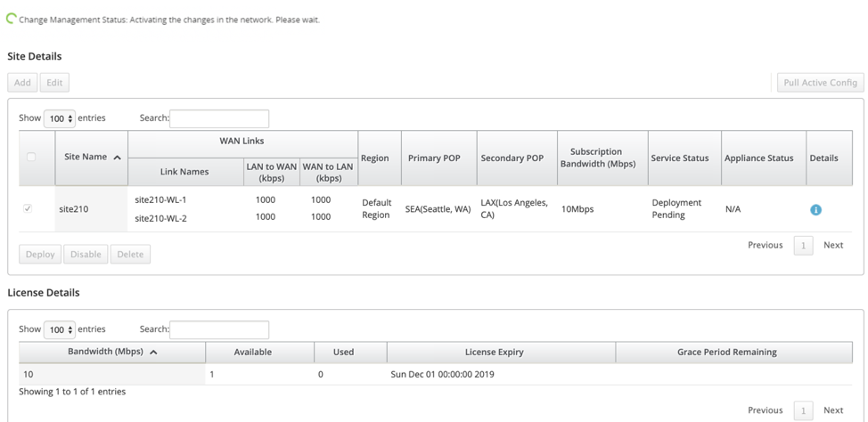868x422 pixels.
Task: Click the Service Status column header
Action: (684, 158)
